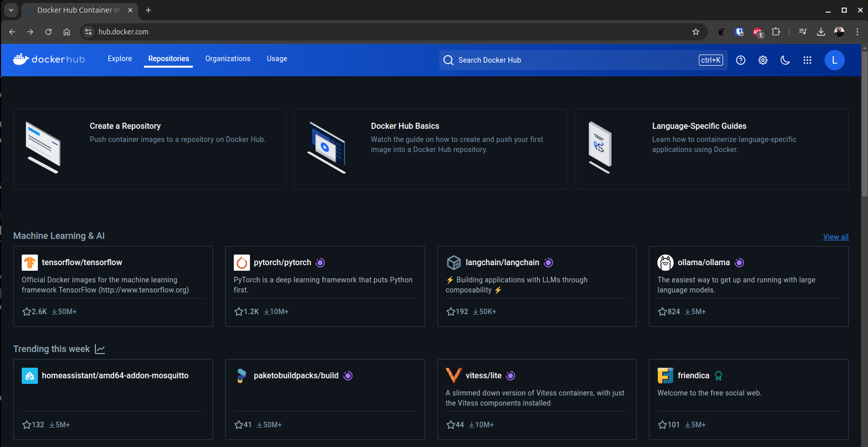Open Chrome three-dot menu

point(857,32)
